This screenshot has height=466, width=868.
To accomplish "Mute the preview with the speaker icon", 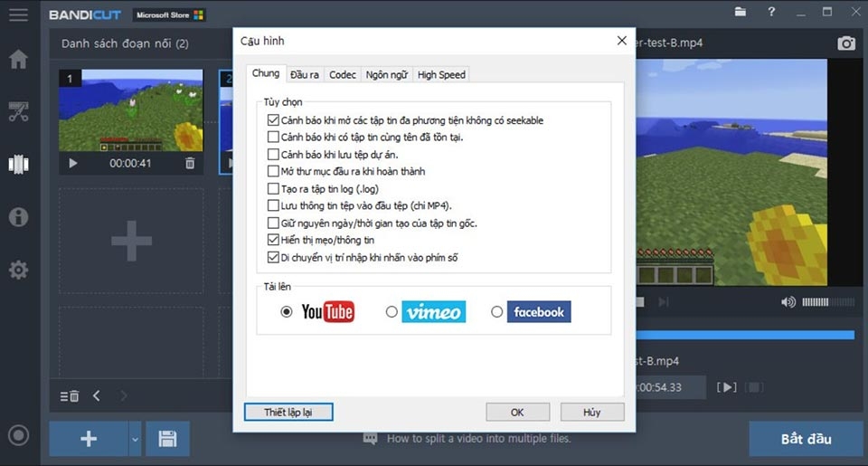I will pos(788,302).
